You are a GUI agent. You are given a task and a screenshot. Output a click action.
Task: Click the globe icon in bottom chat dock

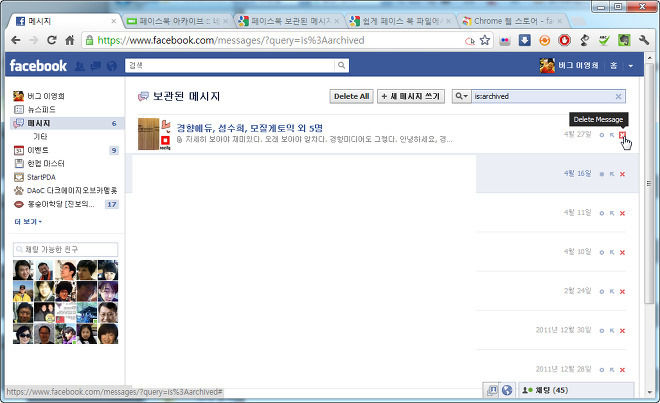(507, 390)
